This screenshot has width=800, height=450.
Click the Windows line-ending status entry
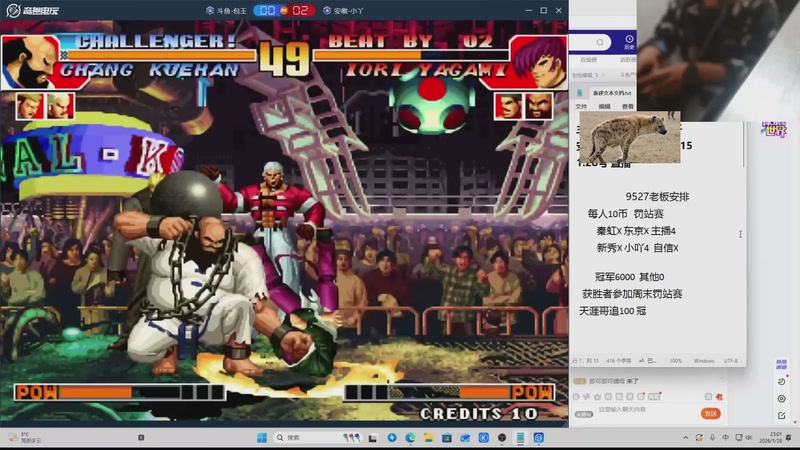click(x=704, y=361)
